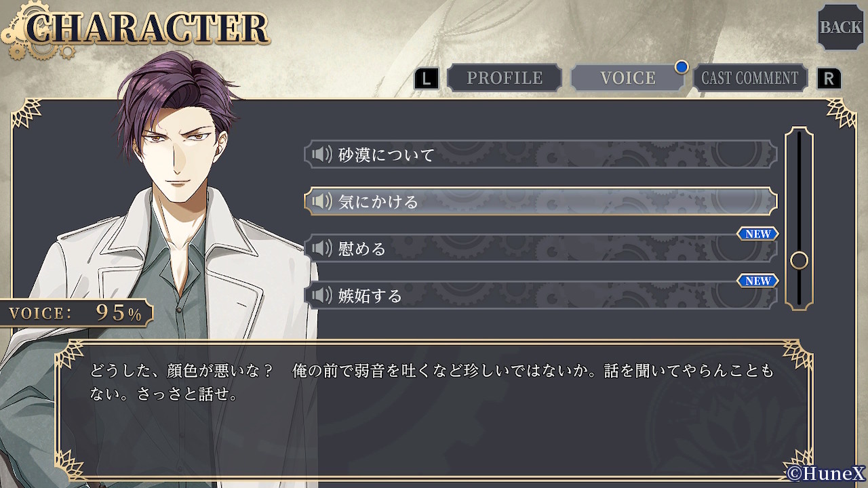Click speaker icon beside 嫉妬する
This screenshot has height=488, width=868.
[x=321, y=296]
